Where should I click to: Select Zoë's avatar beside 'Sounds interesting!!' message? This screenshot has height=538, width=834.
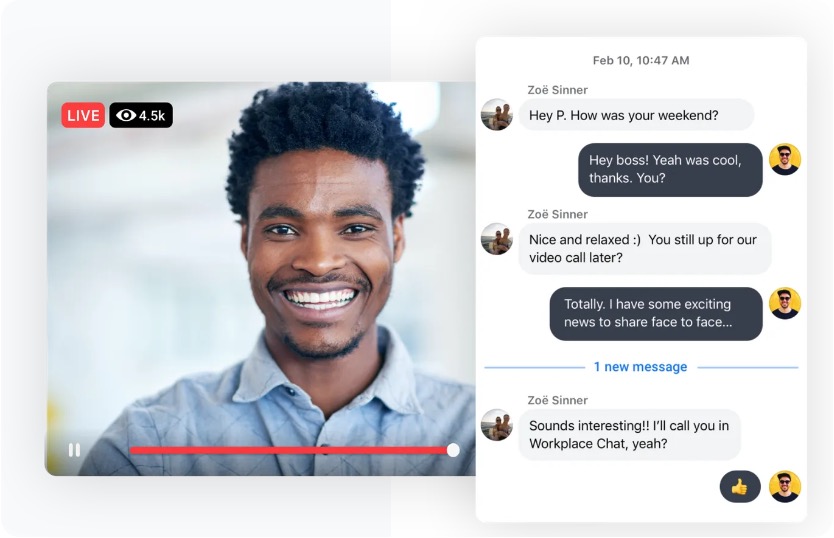point(497,425)
